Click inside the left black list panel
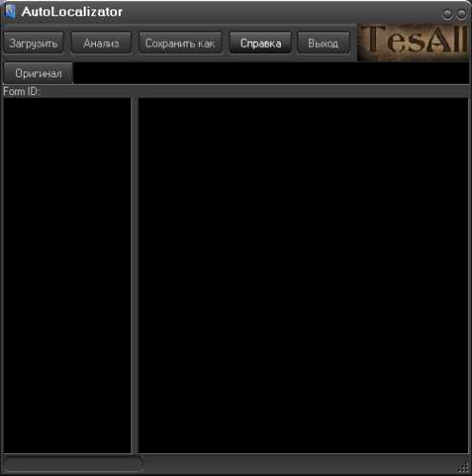The height and width of the screenshot is (476, 472). 68,275
